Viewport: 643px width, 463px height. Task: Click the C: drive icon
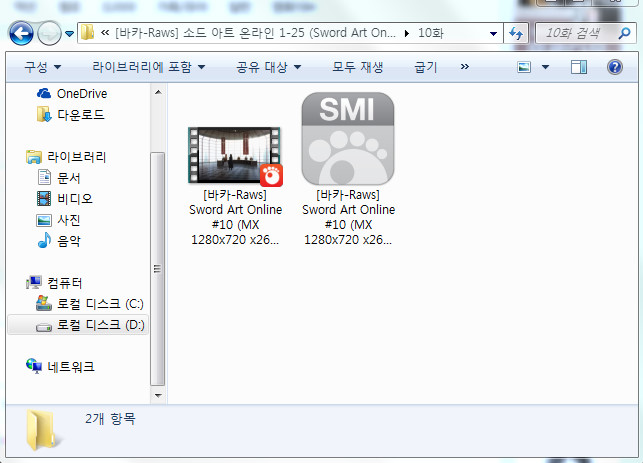click(44, 303)
